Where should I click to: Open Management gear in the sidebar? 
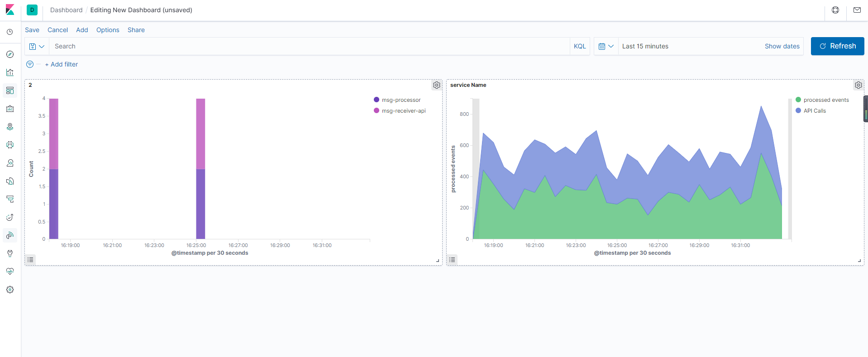pos(10,290)
